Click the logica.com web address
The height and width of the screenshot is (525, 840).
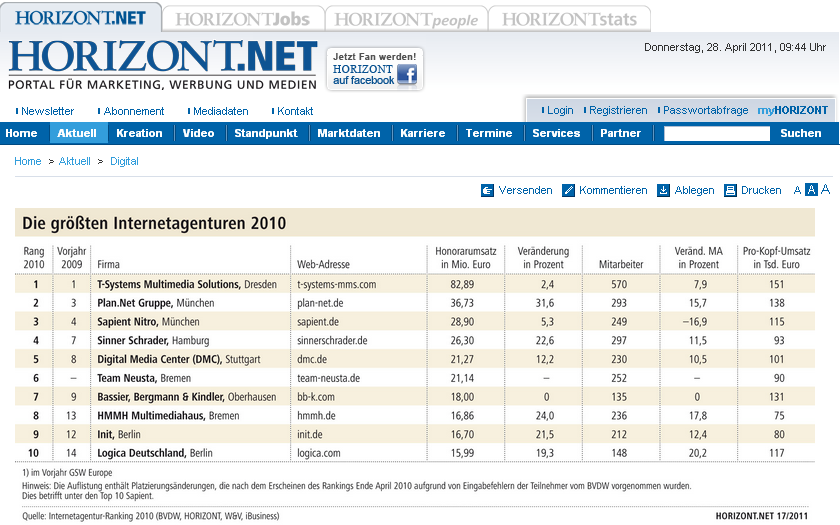319,453
